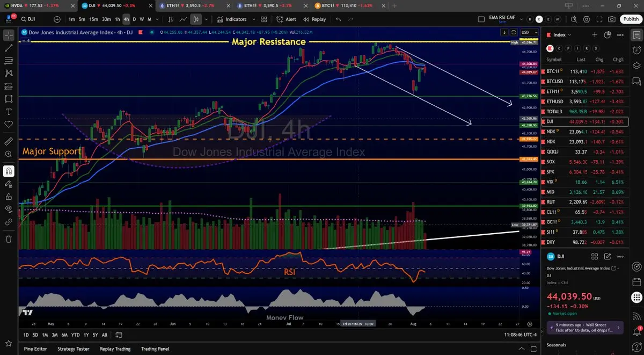
Task: Open the Strategy Tester tab
Action: pyautogui.click(x=73, y=349)
